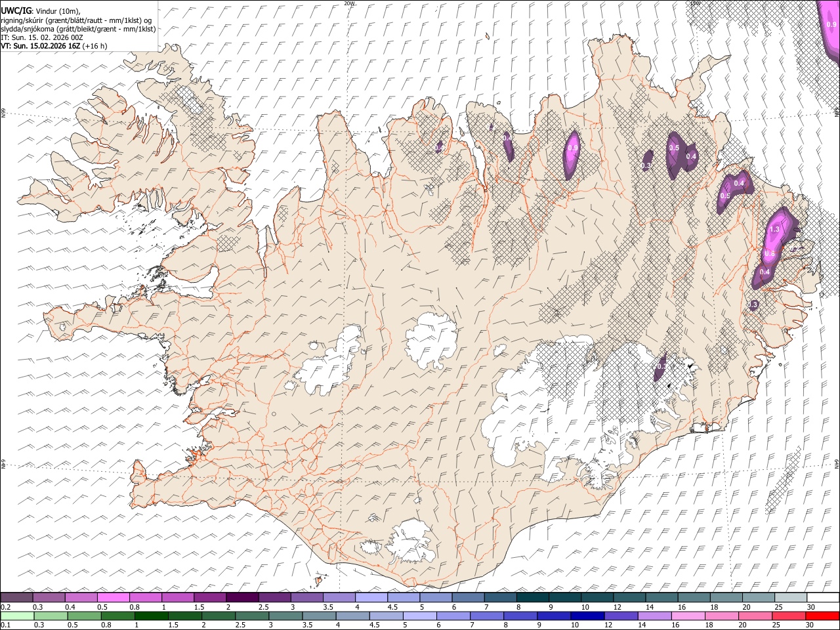
Task: Pick the snow scale swatch labeled 3
Action: pyautogui.click(x=306, y=597)
